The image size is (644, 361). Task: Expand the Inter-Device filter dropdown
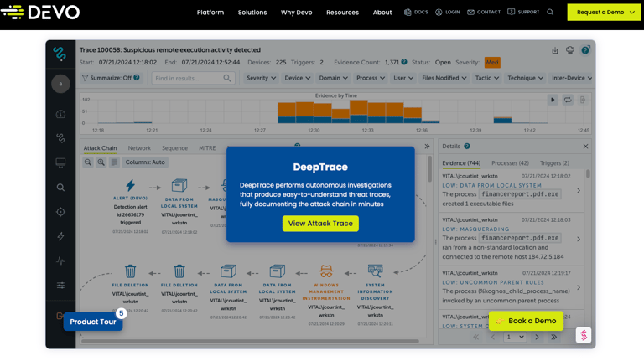click(571, 78)
